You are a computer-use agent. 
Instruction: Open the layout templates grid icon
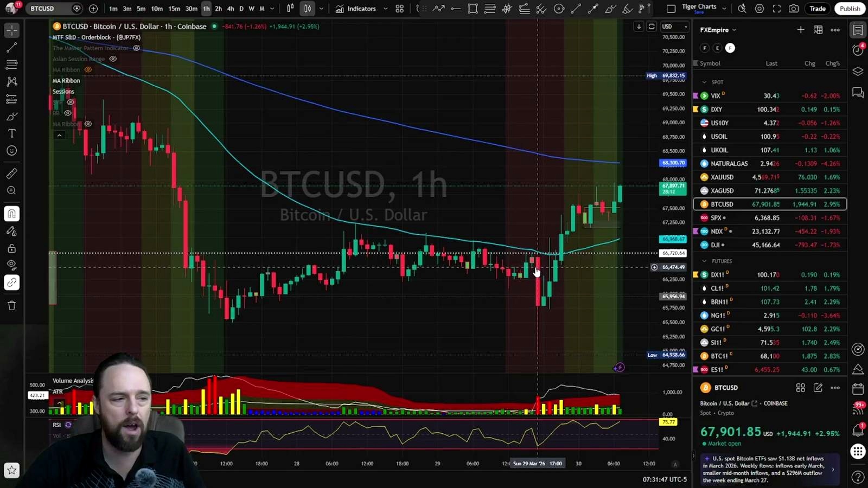(400, 9)
